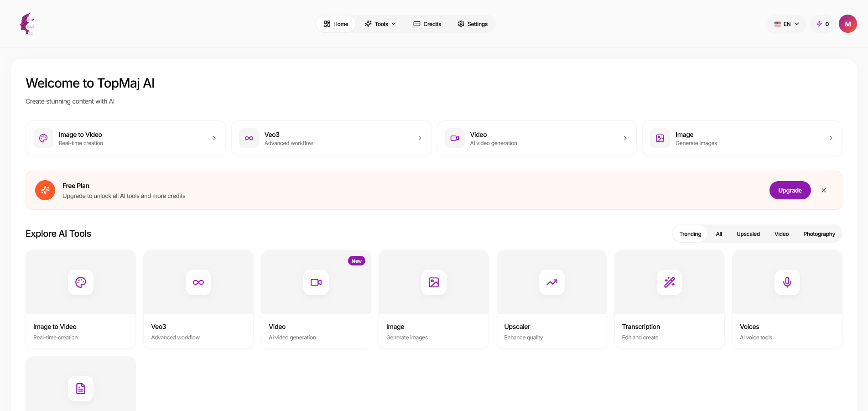The width and height of the screenshot is (868, 411).
Task: Select the All filter tab
Action: (x=719, y=234)
